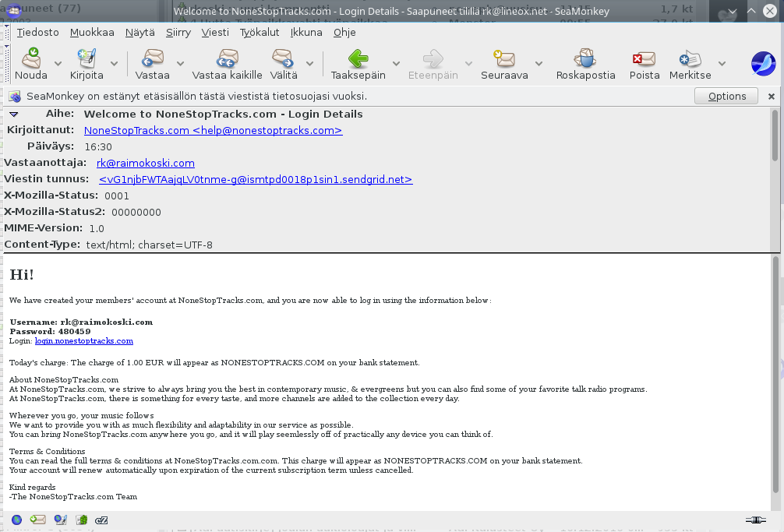This screenshot has width=784, height=532.
Task: Click the window keep-above chevron button
Action: coord(751,10)
